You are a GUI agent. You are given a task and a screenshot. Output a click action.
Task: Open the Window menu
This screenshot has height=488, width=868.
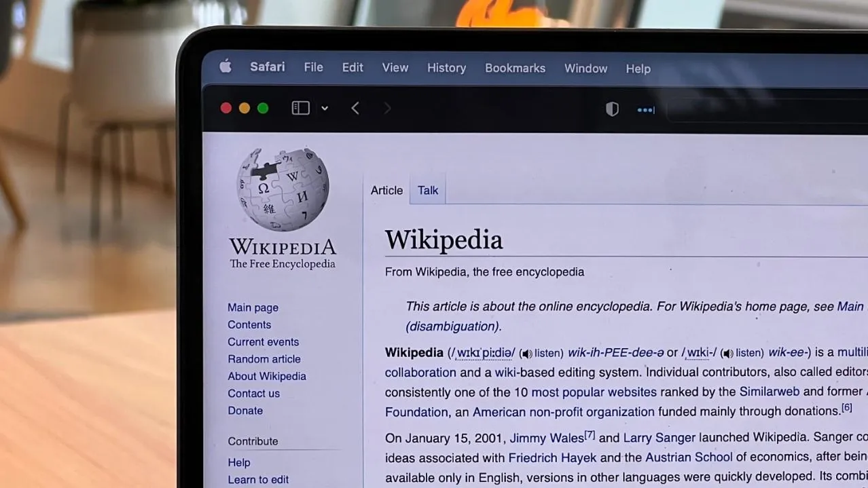[x=585, y=69]
